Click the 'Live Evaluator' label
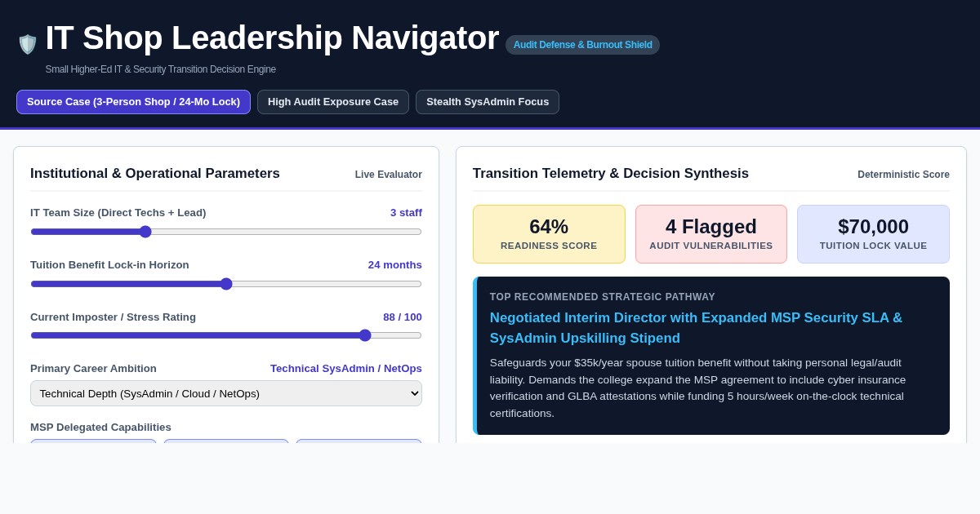This screenshot has width=980, height=514. [389, 175]
